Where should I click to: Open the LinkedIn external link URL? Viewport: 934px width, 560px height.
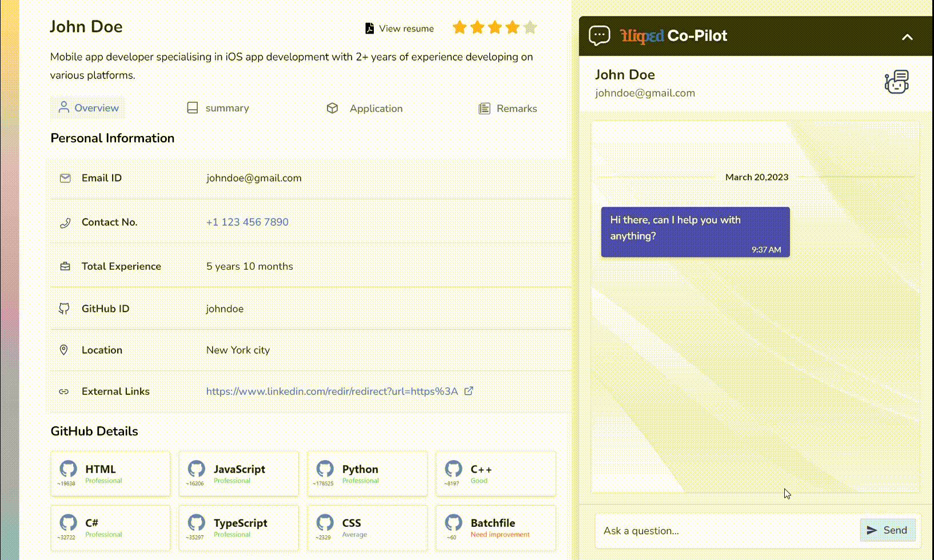click(x=332, y=391)
